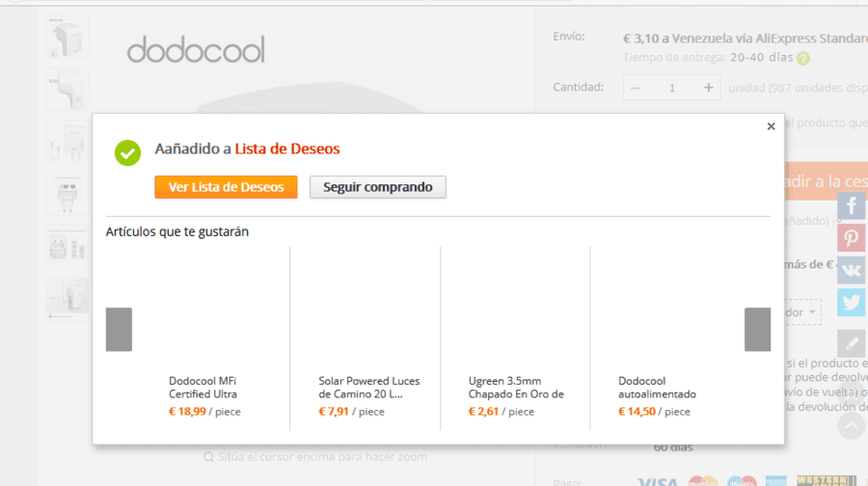The image size is (868, 486).
Task: Select fourth product thumbnail
Action: pos(67,194)
